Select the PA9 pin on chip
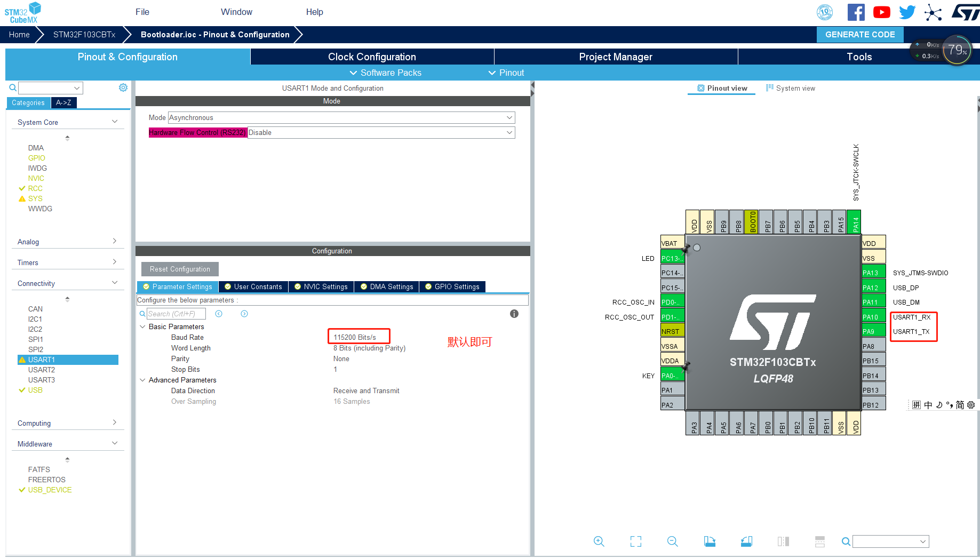 (x=873, y=331)
